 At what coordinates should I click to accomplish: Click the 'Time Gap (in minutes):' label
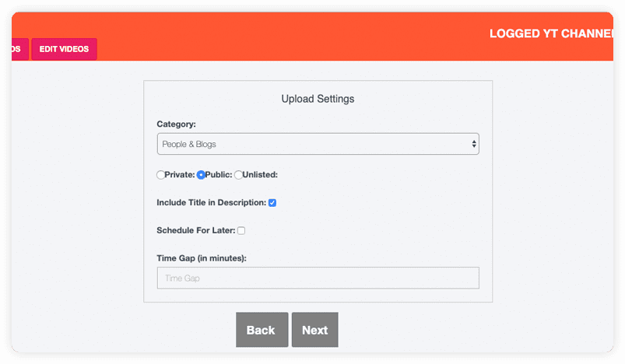coord(202,258)
